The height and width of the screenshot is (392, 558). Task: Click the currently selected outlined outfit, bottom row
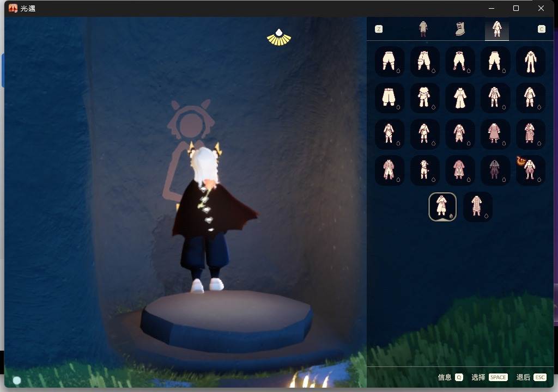tap(442, 207)
